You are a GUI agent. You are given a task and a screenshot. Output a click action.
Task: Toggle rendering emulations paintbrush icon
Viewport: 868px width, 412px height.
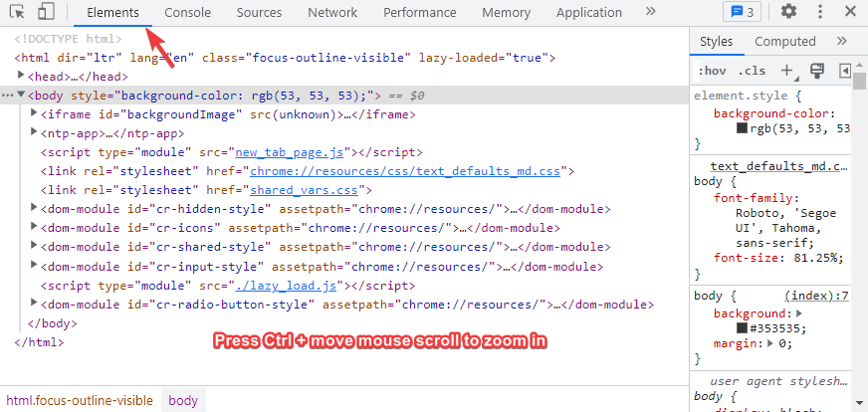817,71
